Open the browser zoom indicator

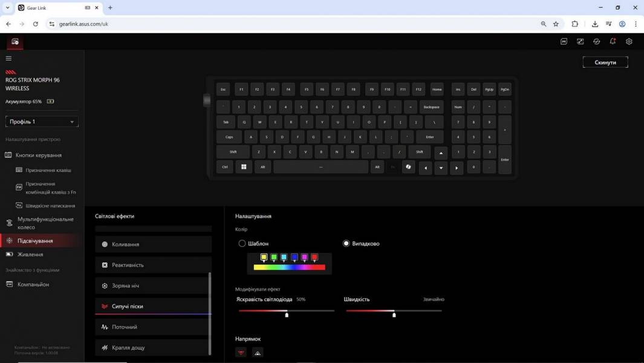point(544,24)
